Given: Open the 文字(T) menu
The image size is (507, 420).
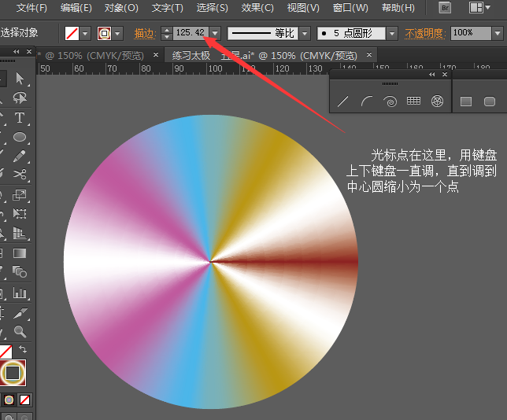Looking at the screenshot, I should tap(167, 8).
